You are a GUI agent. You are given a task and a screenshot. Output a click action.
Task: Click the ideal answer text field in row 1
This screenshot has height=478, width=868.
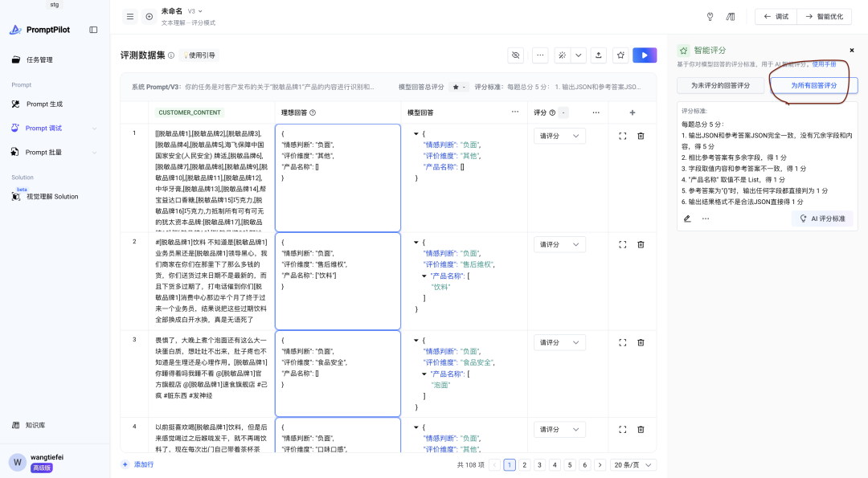338,178
